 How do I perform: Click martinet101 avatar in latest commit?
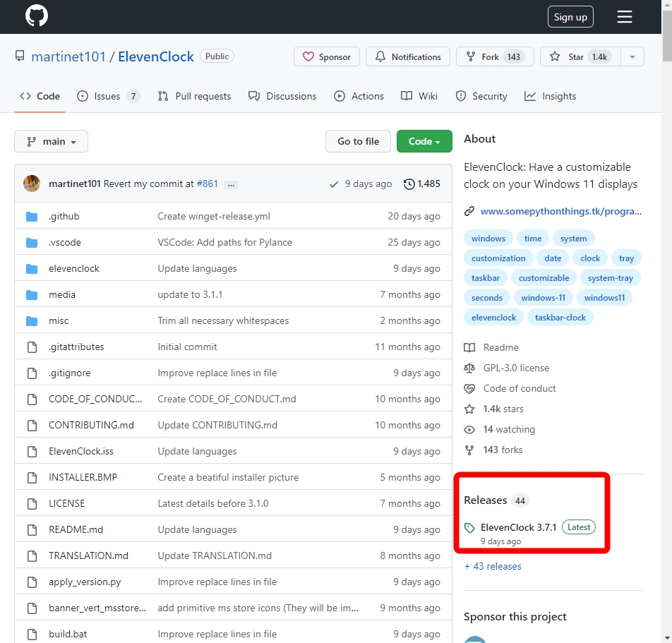pos(32,184)
